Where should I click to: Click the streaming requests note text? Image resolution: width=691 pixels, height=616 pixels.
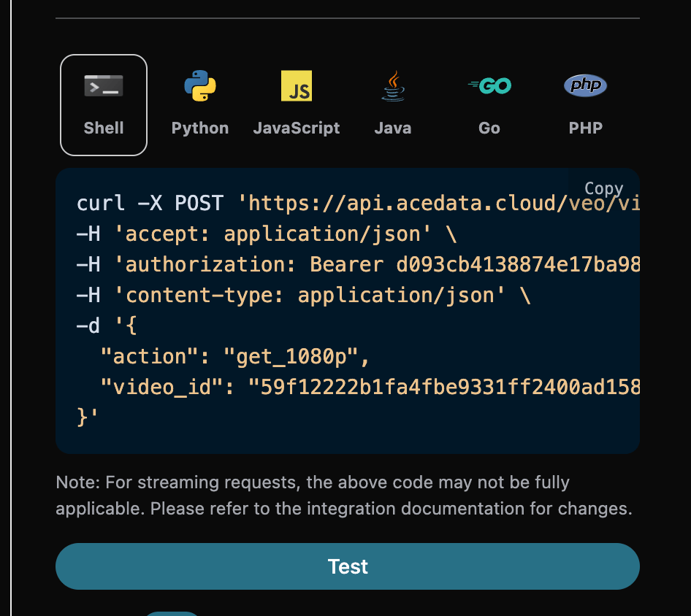pyautogui.click(x=344, y=496)
